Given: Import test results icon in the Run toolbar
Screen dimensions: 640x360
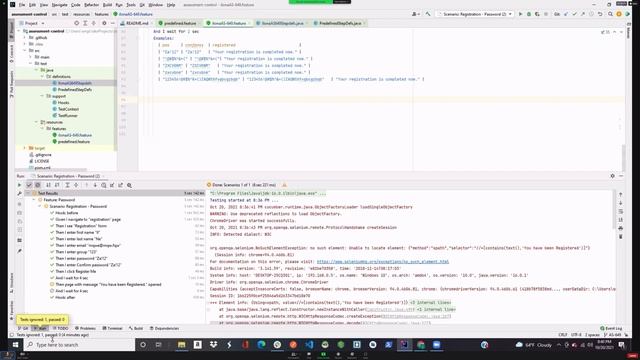Looking at the screenshot, I should 112,185.
